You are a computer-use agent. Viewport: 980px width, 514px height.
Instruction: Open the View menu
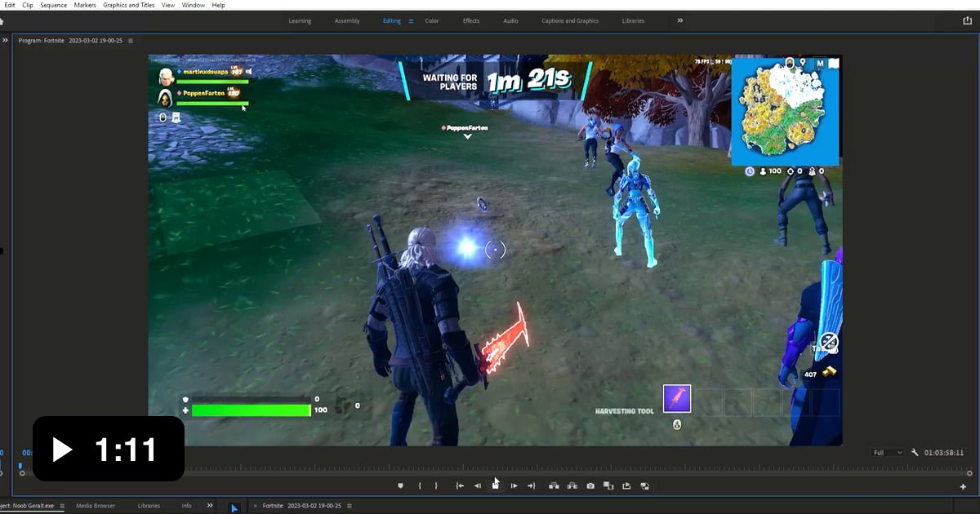pyautogui.click(x=168, y=5)
